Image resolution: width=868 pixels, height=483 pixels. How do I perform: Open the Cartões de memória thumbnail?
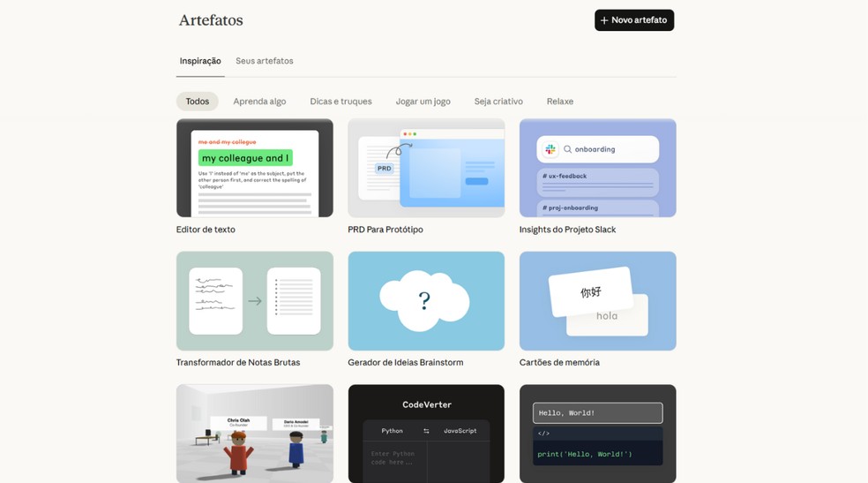pyautogui.click(x=598, y=301)
